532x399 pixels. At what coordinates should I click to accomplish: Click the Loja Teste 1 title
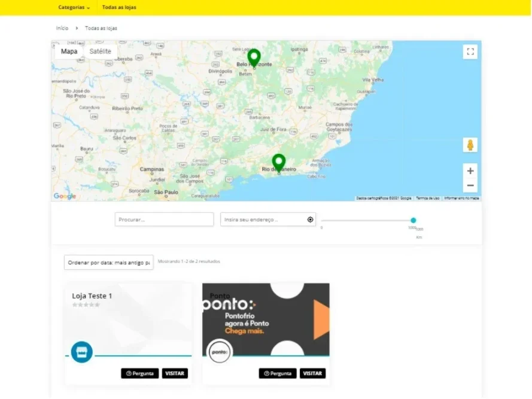(x=92, y=296)
